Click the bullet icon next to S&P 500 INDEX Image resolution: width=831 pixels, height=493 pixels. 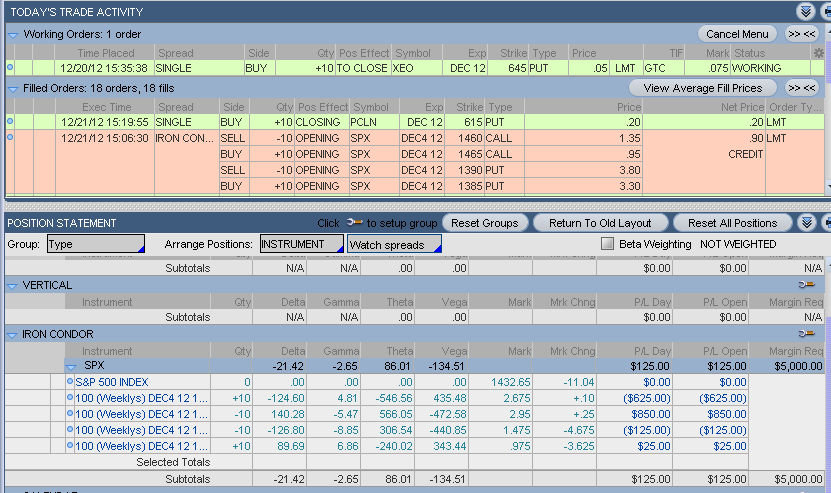click(70, 382)
